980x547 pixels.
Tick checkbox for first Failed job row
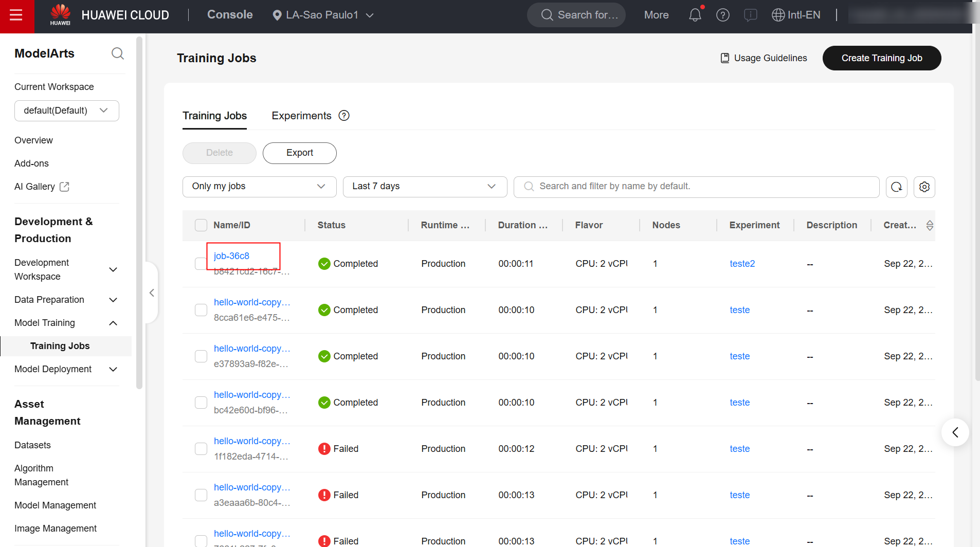201,449
